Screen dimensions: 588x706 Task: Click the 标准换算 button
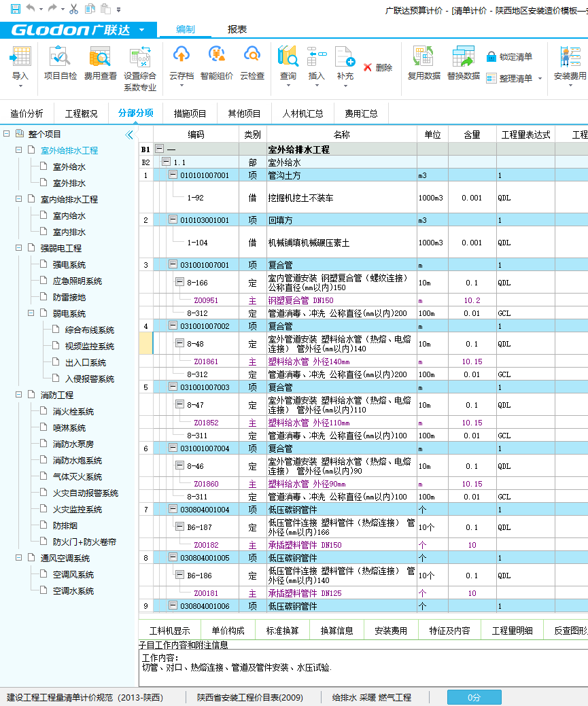284,631
